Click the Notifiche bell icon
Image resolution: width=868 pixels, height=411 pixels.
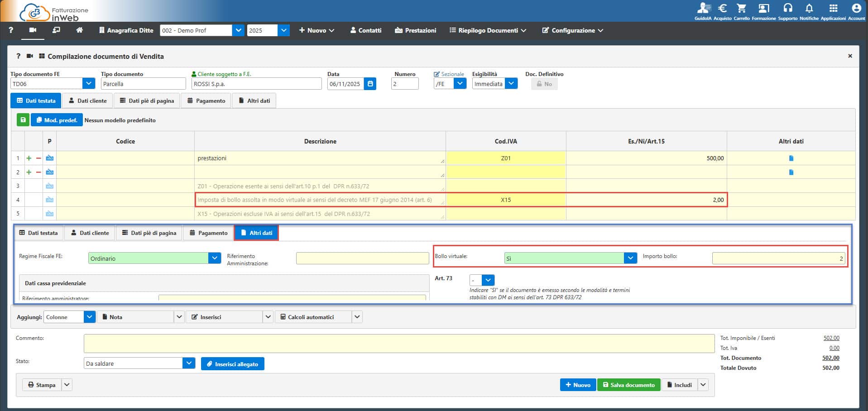(809, 9)
